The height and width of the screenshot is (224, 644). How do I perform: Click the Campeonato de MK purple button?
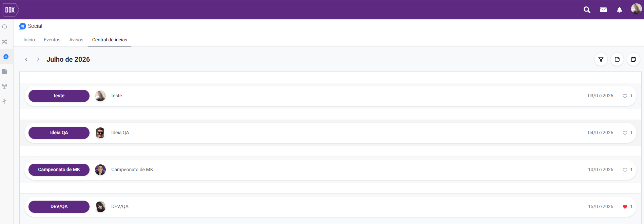click(x=59, y=170)
